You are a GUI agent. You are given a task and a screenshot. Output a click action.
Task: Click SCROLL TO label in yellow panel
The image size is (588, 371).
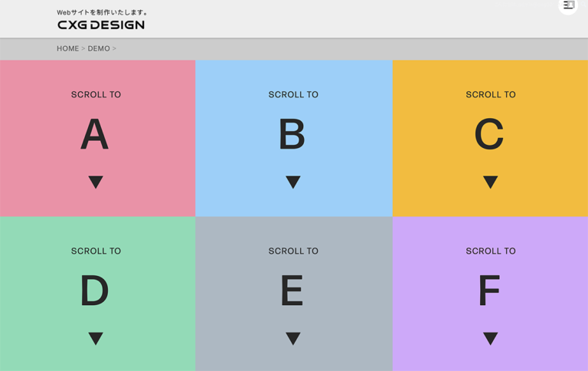point(491,95)
